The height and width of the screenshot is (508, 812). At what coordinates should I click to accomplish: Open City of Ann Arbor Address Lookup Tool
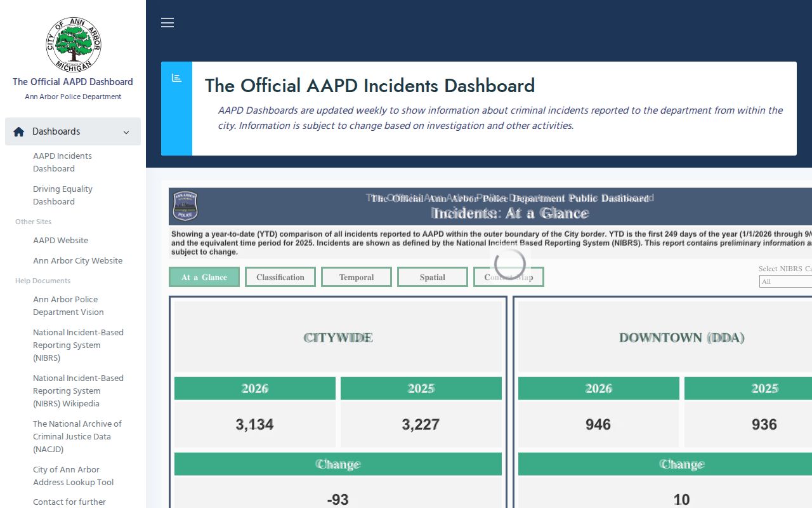74,476
